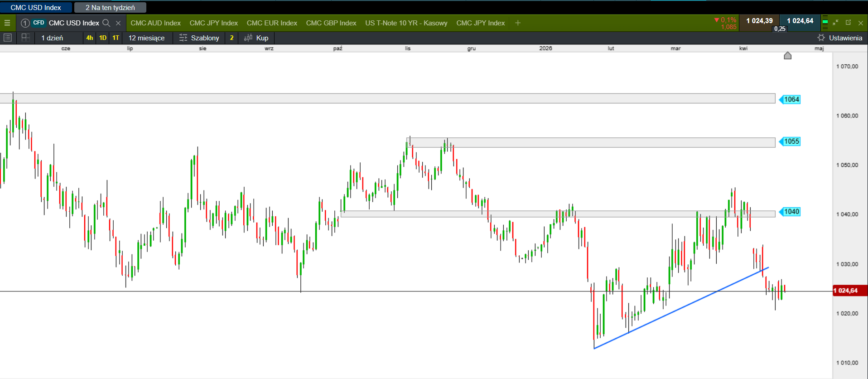Open the list panel icon in the toolbar
This screenshot has height=379, width=868.
point(8,38)
